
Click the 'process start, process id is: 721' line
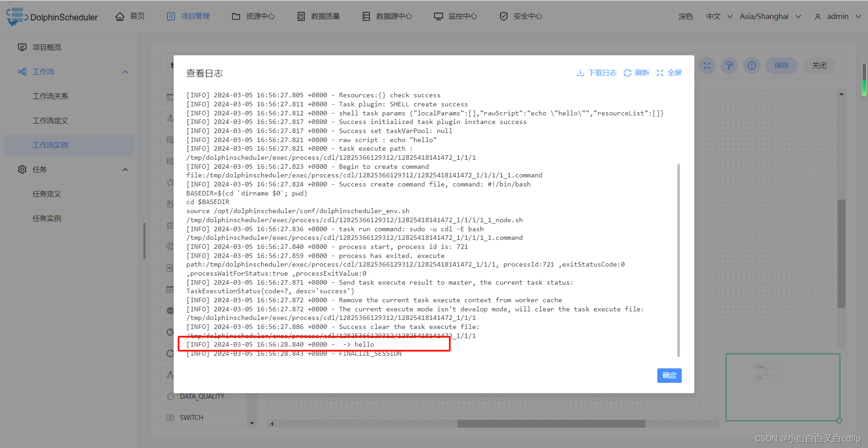[327, 247]
